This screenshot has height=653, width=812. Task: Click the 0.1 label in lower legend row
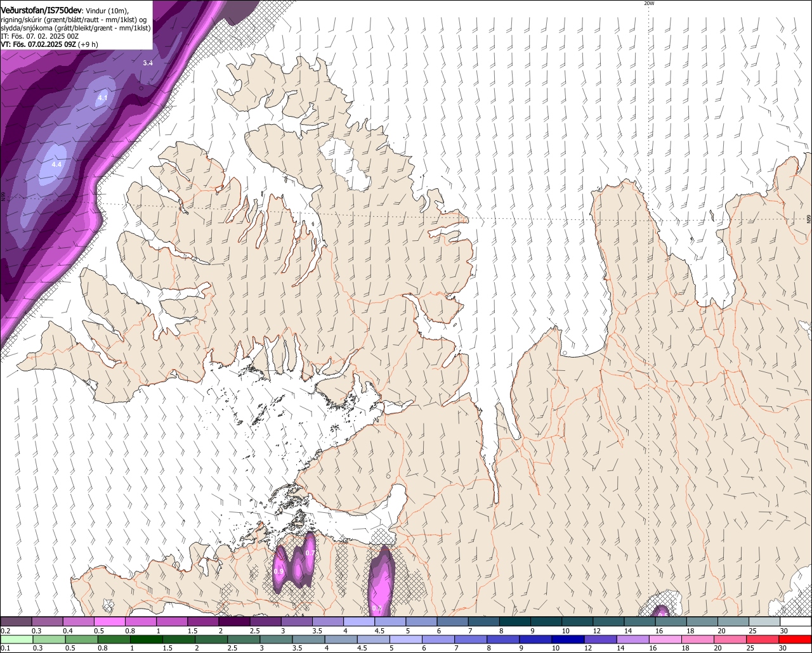click(6, 648)
